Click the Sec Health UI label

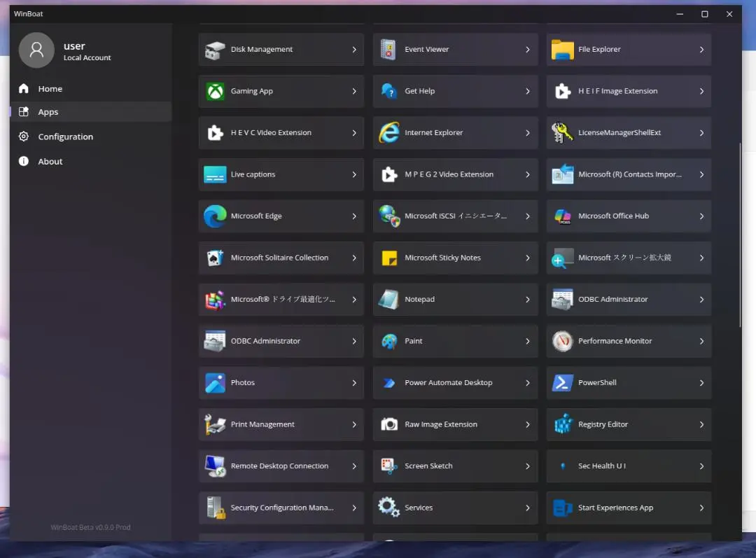tap(602, 466)
